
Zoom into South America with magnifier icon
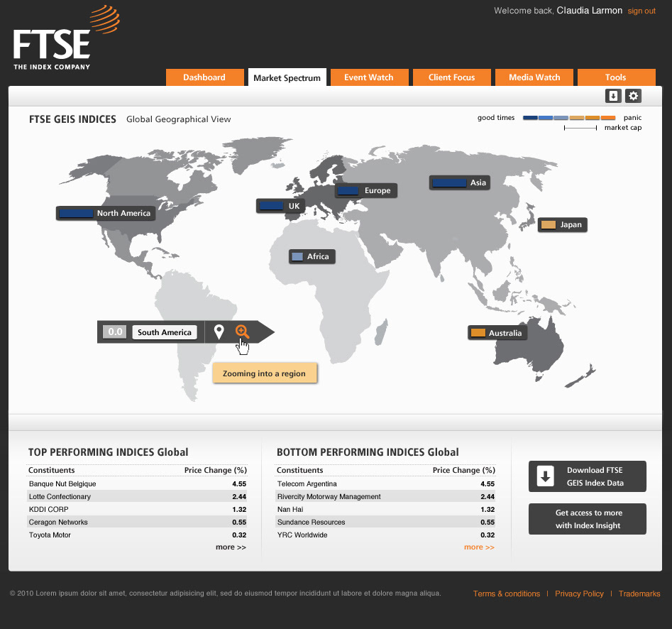coord(242,332)
